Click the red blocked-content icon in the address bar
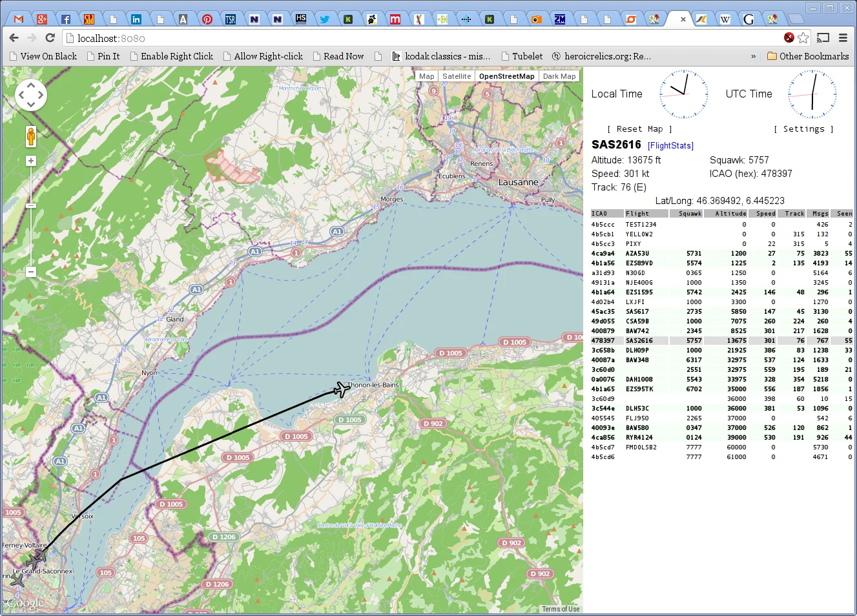 click(789, 38)
